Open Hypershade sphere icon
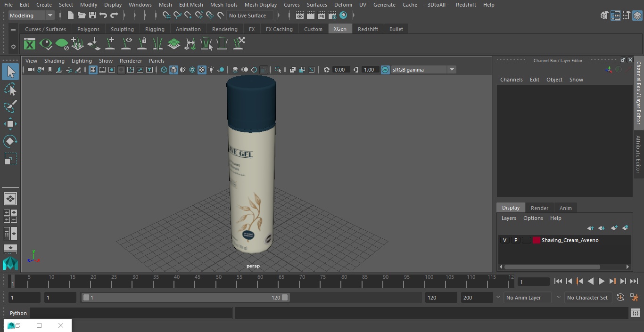 (x=343, y=16)
